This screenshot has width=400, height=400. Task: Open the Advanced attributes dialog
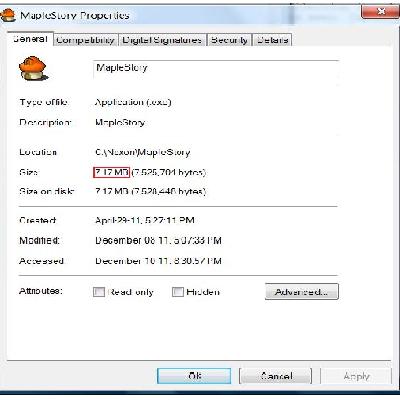[x=302, y=292]
